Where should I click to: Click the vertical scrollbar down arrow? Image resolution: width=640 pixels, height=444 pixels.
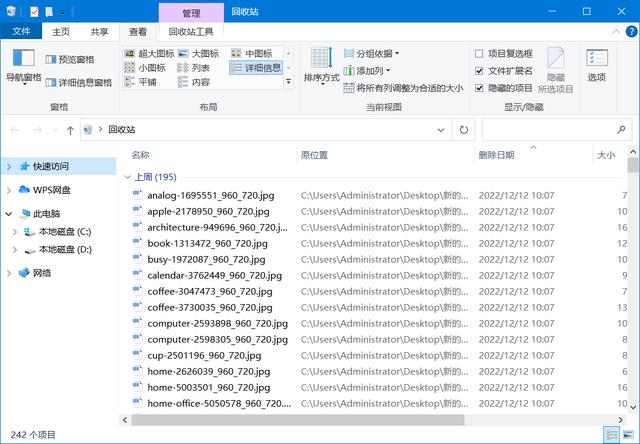click(x=633, y=407)
